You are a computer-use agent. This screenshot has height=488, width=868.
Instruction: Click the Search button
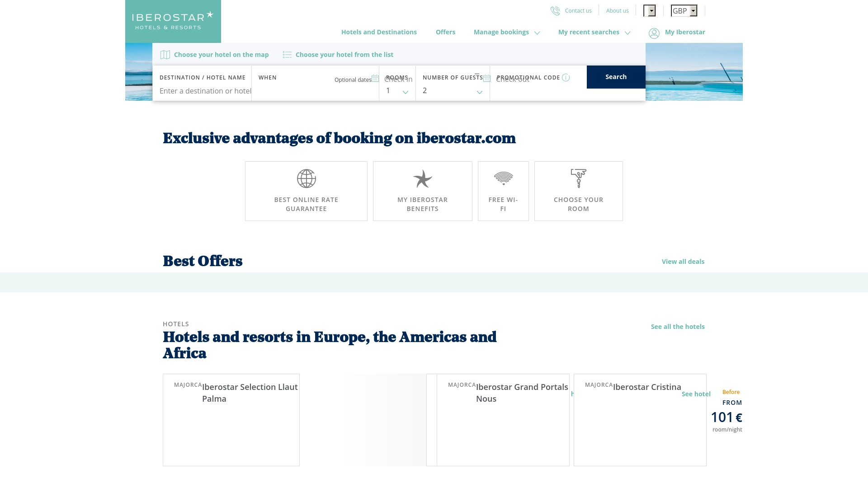pos(616,77)
